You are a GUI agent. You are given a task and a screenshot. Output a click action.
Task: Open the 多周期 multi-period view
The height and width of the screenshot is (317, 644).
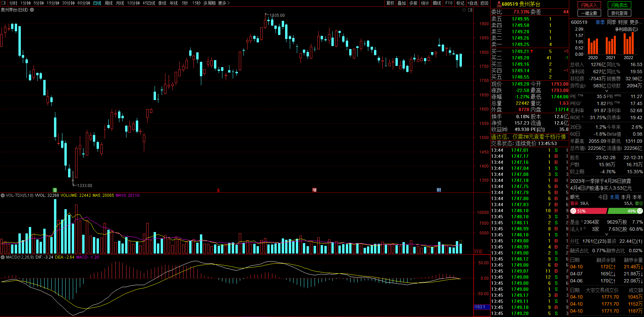pos(209,3)
